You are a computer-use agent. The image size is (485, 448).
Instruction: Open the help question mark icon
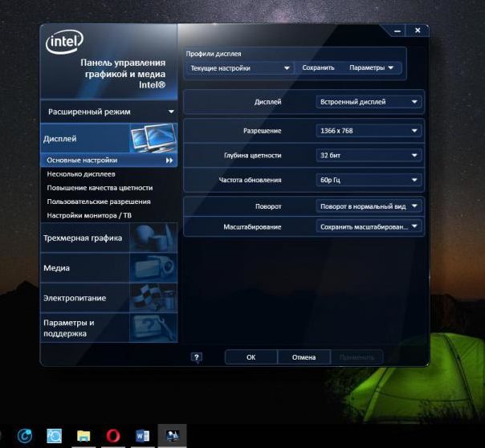click(x=197, y=357)
